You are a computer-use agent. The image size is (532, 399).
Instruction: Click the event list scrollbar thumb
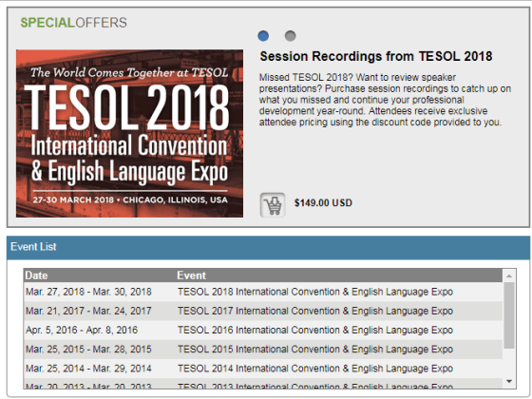pyautogui.click(x=509, y=315)
